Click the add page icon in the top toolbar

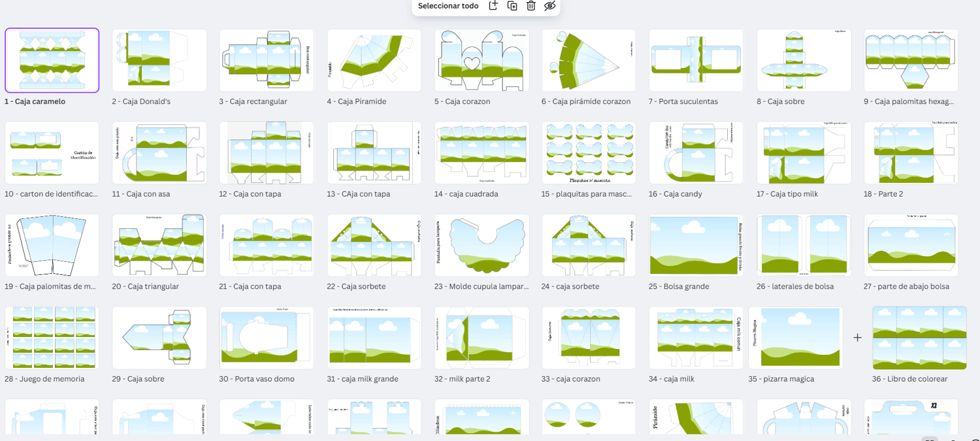pyautogui.click(x=493, y=6)
